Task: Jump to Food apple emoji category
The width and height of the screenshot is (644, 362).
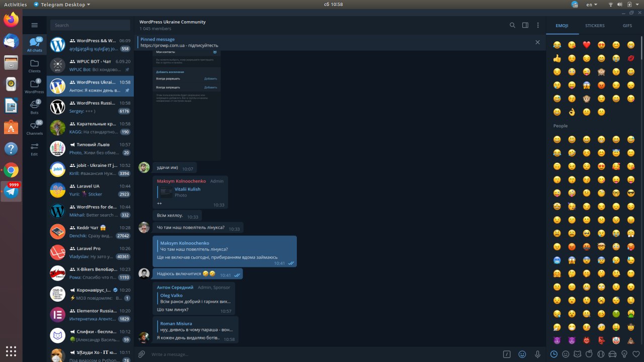Action: pos(589,354)
